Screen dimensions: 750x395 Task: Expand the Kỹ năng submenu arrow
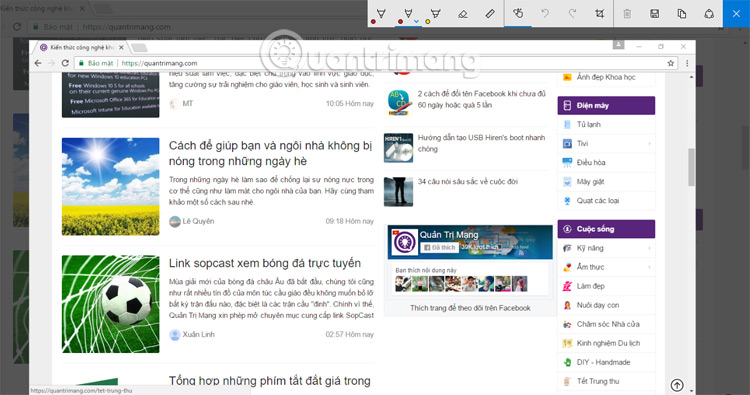649,248
